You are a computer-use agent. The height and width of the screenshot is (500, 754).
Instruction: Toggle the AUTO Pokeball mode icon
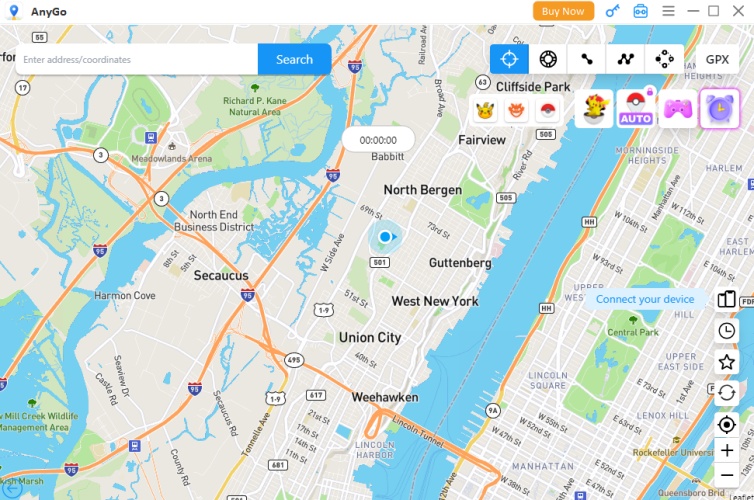pos(636,109)
